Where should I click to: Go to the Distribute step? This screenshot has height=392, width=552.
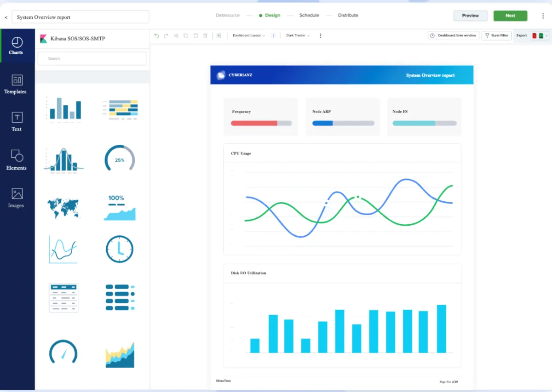coord(348,15)
